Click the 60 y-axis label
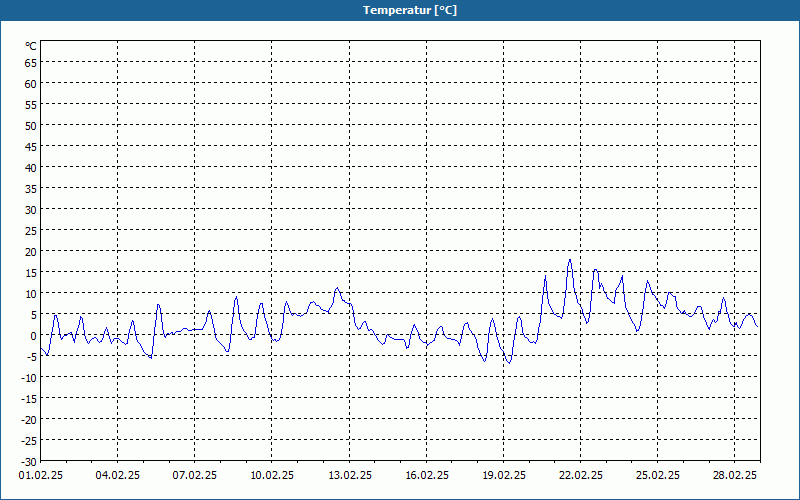The image size is (800, 500). tap(31, 84)
